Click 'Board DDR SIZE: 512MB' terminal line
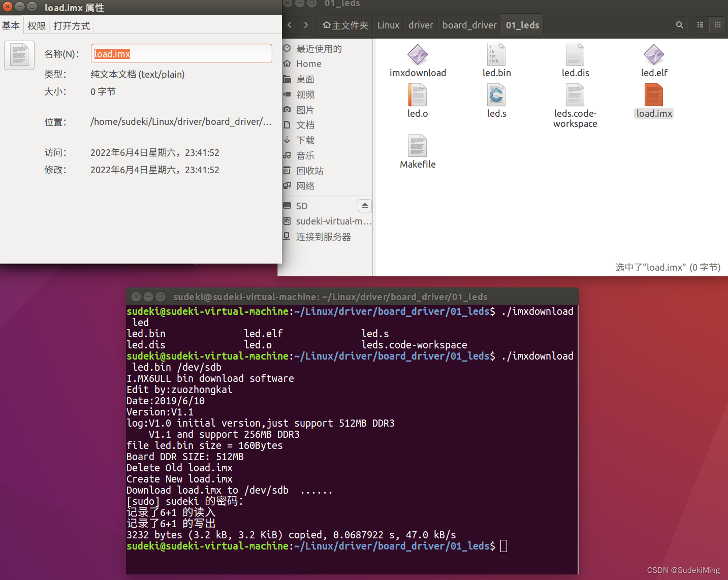 pos(185,457)
